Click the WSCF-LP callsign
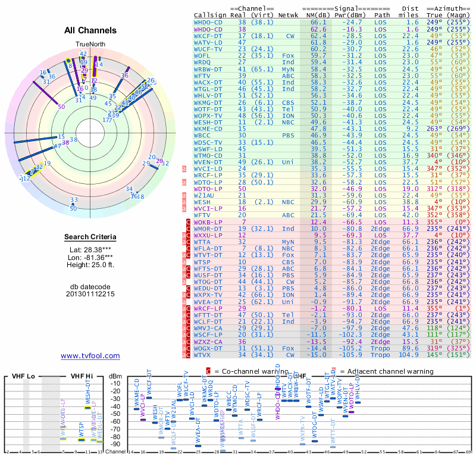The width and height of the screenshot is (476, 457). 208,334
